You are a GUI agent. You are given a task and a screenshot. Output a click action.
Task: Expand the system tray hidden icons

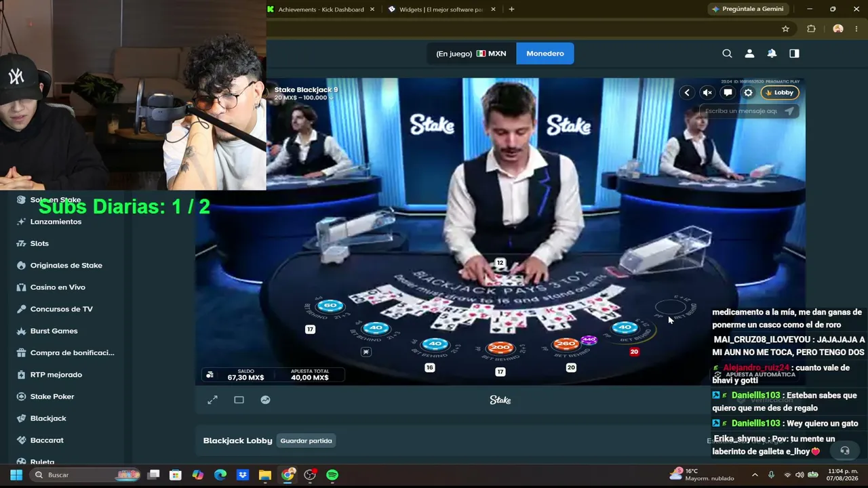pyautogui.click(x=755, y=474)
